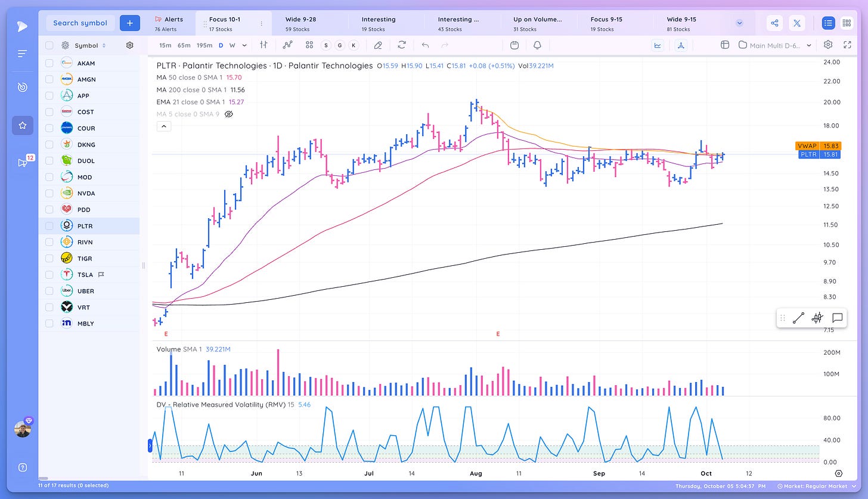Click the refresh sync icon
This screenshot has width=868, height=499.
pyautogui.click(x=402, y=45)
